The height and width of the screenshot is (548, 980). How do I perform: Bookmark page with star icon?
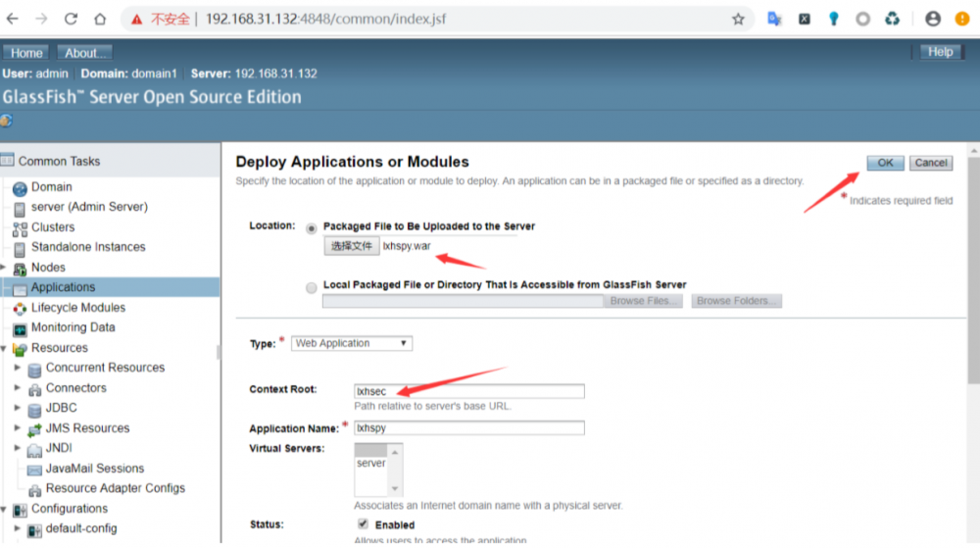[x=738, y=19]
